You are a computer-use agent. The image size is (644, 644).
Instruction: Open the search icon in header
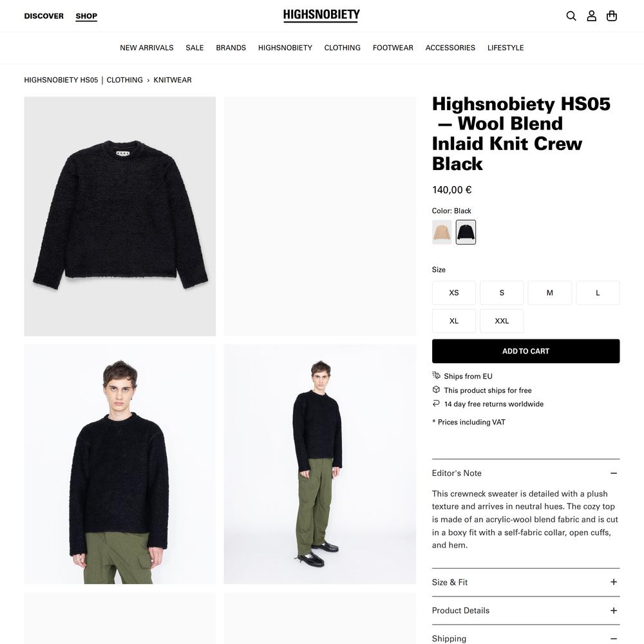coord(571,16)
